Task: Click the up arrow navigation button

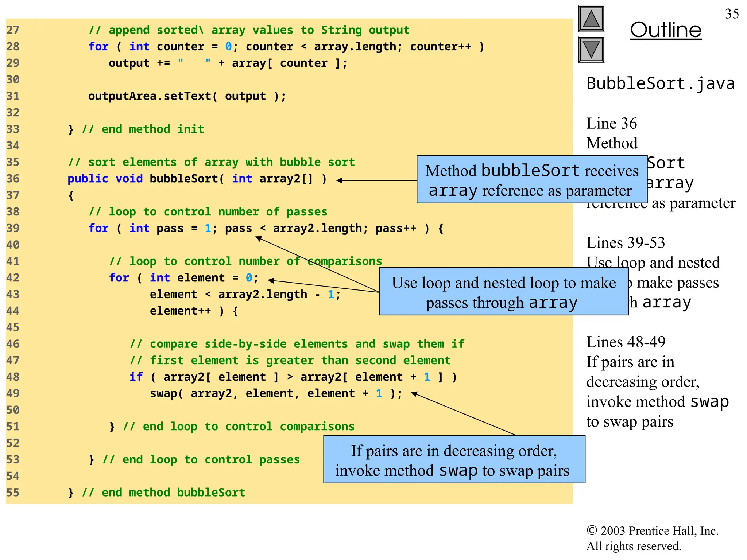Action: 591,19
